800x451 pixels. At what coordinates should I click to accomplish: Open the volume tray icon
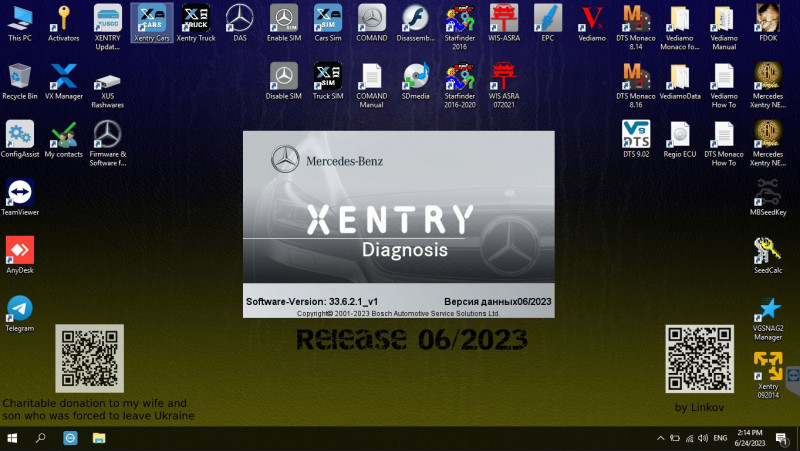[x=703, y=438]
